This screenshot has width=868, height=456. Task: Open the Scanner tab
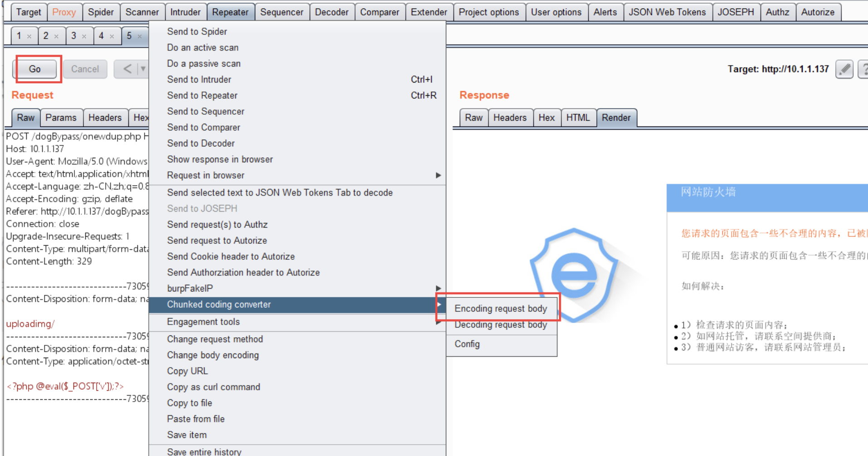(142, 12)
